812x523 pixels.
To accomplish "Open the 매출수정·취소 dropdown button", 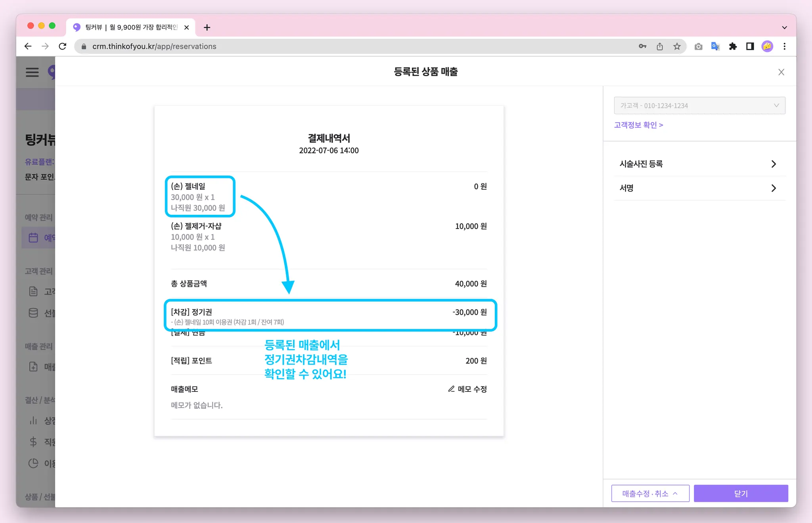I will pos(650,493).
